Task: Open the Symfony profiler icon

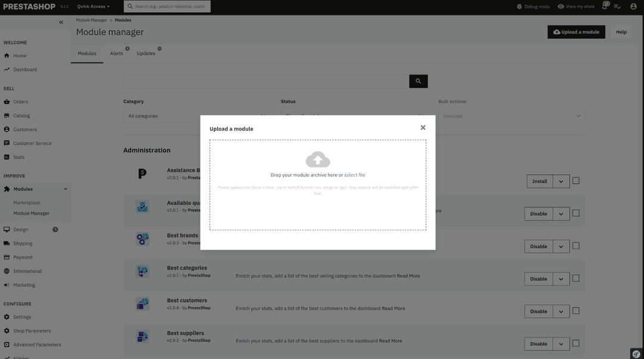Action: [636, 354]
